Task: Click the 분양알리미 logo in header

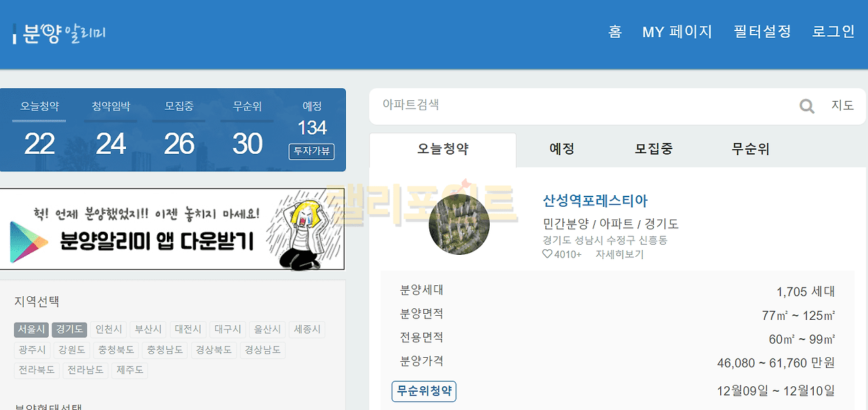Action: click(60, 33)
